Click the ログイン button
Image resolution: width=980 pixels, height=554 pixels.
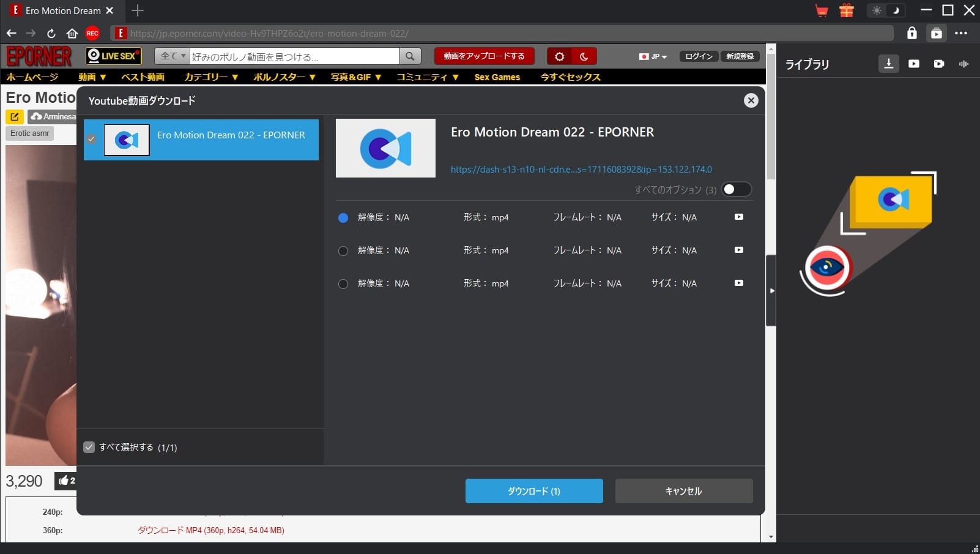(699, 56)
